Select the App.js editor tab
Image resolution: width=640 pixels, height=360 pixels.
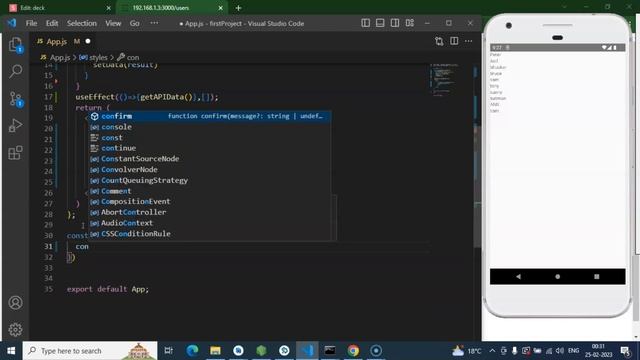click(56, 41)
